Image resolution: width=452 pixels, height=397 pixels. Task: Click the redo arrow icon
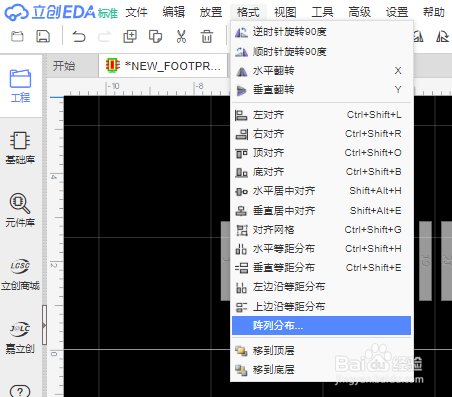click(x=104, y=37)
